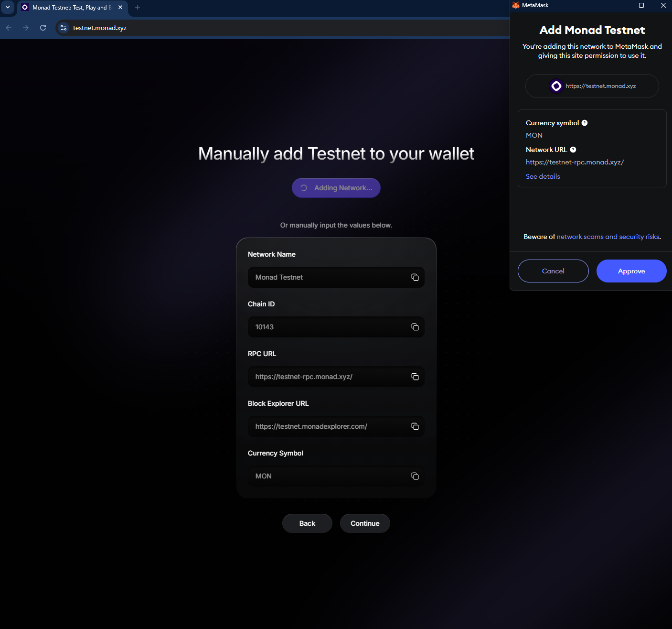The height and width of the screenshot is (629, 672).
Task: Click the Add Monad Testnet heading
Action: coord(592,30)
